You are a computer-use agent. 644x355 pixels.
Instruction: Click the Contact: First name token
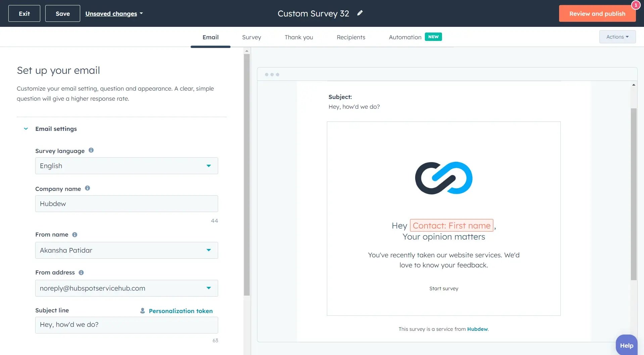[x=451, y=225]
